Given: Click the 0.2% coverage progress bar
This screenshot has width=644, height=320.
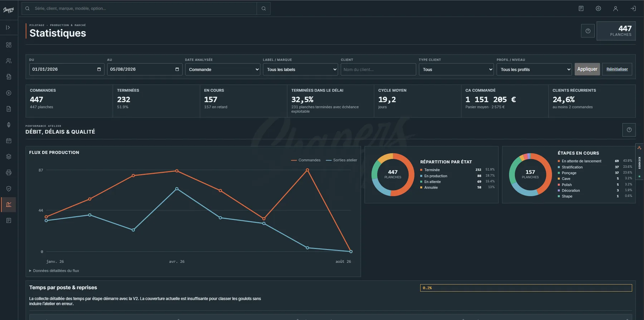Looking at the screenshot, I should [526, 288].
